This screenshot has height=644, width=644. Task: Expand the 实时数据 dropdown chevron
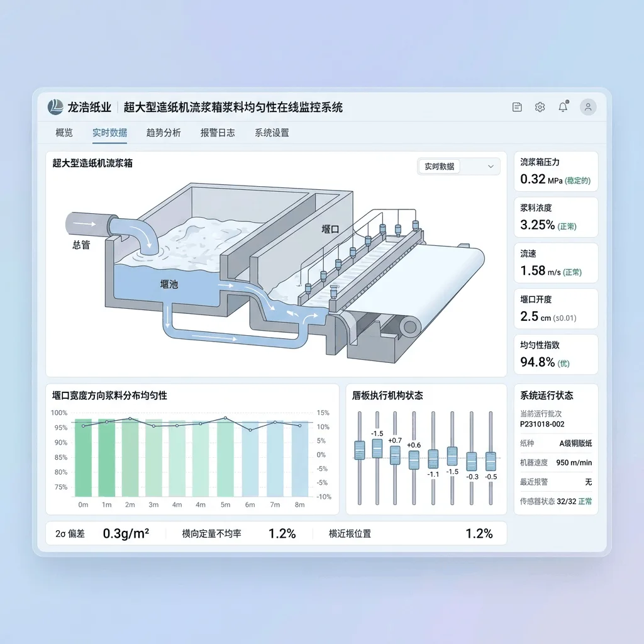(491, 166)
